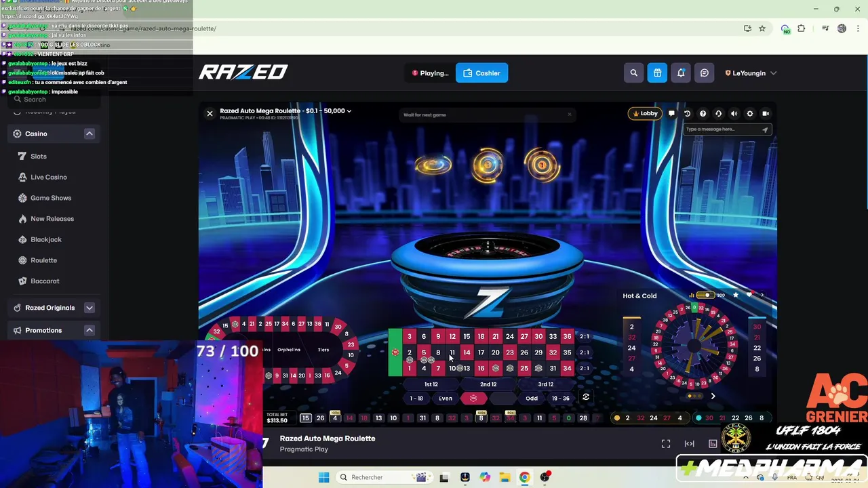Expand the Razed Originals section
This screenshot has width=868, height=488.
(x=90, y=308)
